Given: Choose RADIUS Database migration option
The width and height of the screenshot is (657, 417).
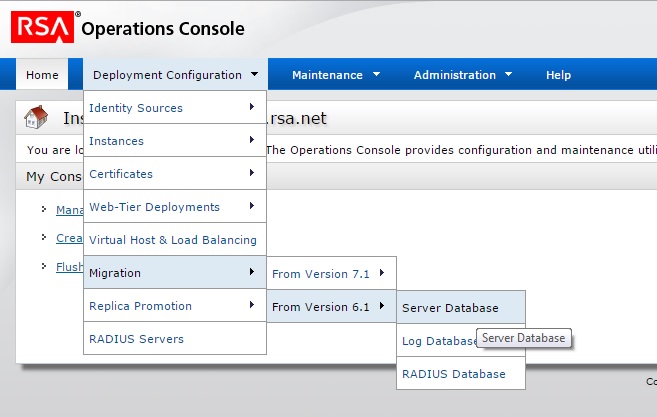Looking at the screenshot, I should tap(453, 374).
